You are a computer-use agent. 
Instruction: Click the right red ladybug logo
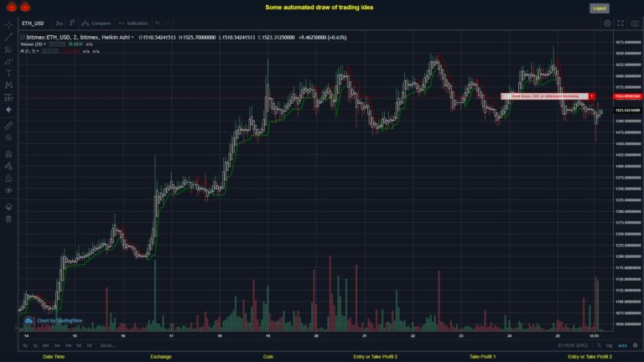click(25, 7)
